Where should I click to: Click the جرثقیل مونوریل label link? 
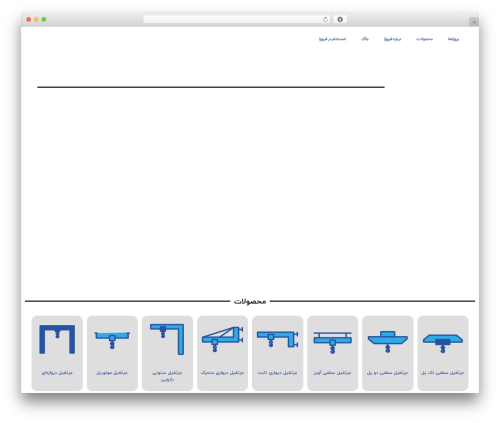click(112, 373)
